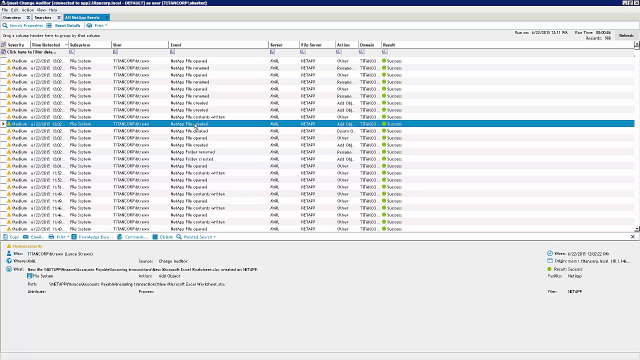Image resolution: width=640 pixels, height=360 pixels.
Task: Copy the event details
Action: (11, 237)
